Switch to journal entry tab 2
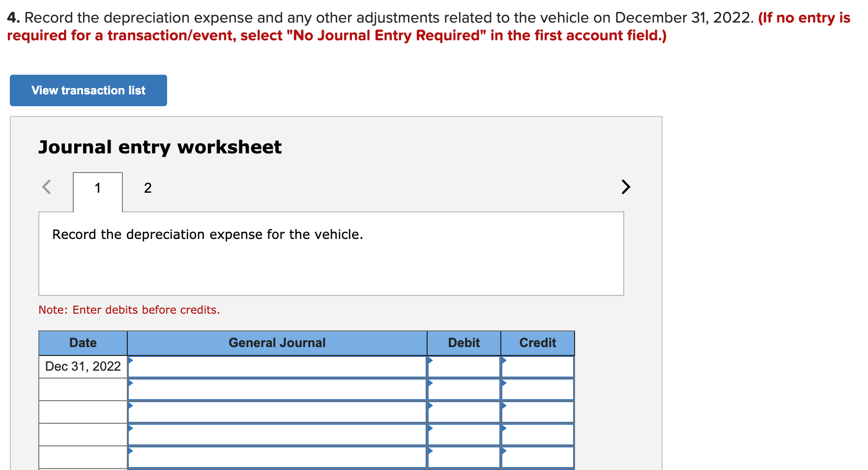 (x=147, y=188)
